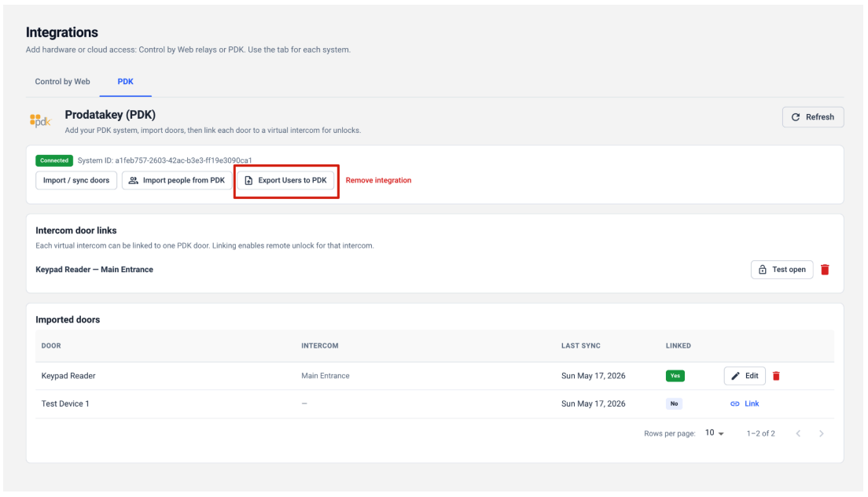Click the 1–2 of 2 pagination text
Viewport: 868px width, 497px height.
pyautogui.click(x=760, y=433)
